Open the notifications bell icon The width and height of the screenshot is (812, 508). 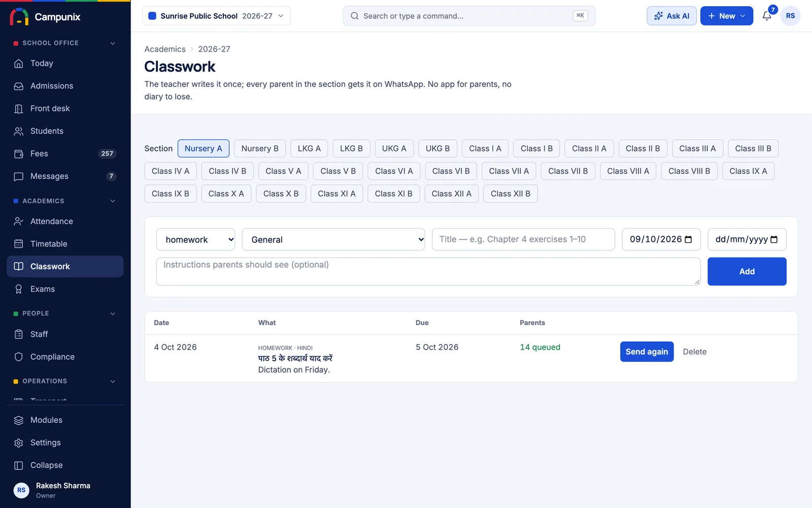pyautogui.click(x=766, y=16)
